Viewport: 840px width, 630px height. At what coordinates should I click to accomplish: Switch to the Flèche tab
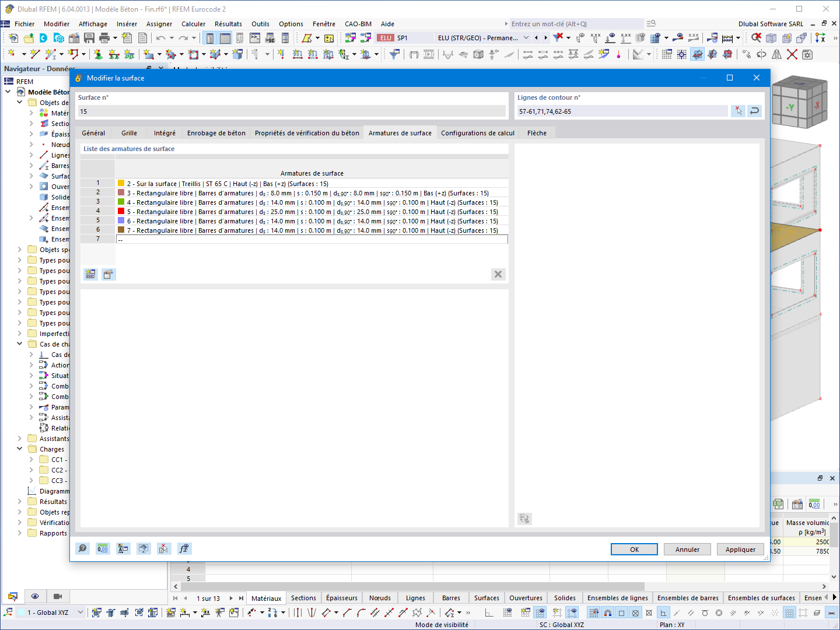537,133
